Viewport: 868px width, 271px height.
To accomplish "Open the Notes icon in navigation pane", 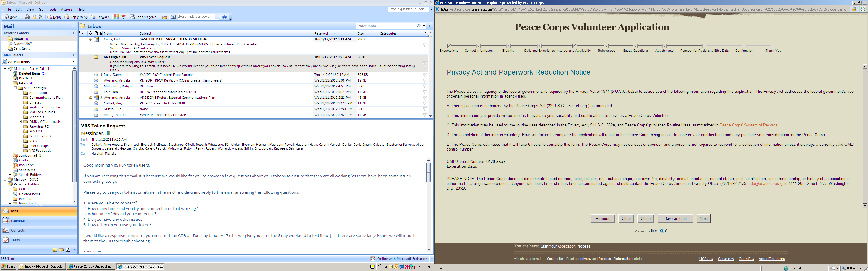I will pyautogui.click(x=55, y=250).
